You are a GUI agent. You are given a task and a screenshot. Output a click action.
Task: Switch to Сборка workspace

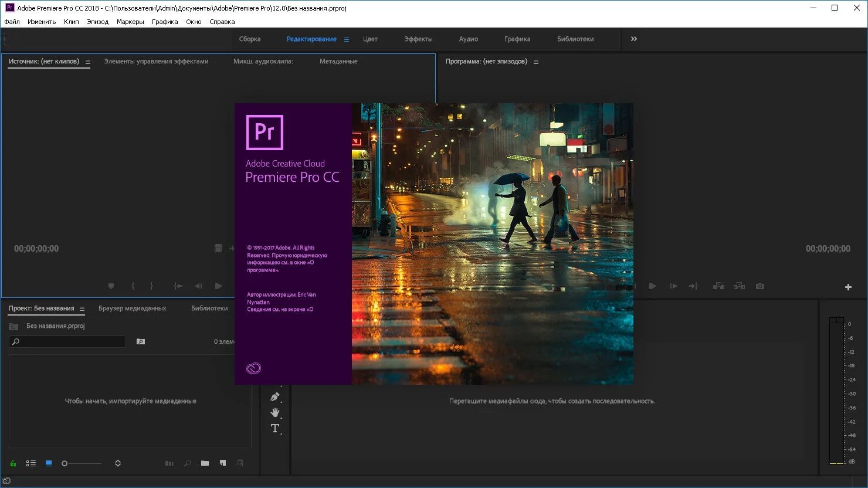pyautogui.click(x=250, y=39)
